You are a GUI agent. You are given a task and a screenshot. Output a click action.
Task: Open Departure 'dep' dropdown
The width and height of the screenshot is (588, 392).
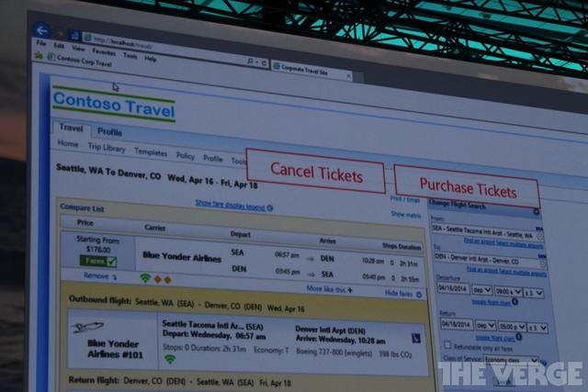click(481, 290)
